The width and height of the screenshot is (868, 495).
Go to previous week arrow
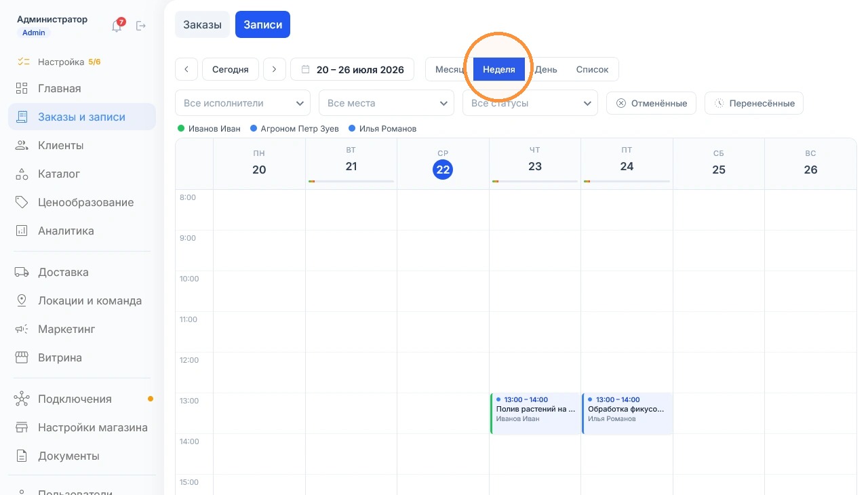coord(186,69)
